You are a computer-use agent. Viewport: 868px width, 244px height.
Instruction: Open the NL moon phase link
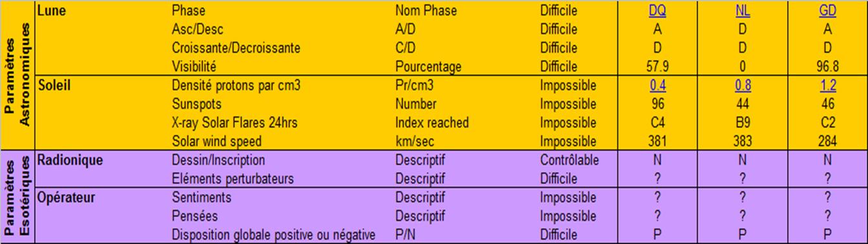pyautogui.click(x=743, y=11)
